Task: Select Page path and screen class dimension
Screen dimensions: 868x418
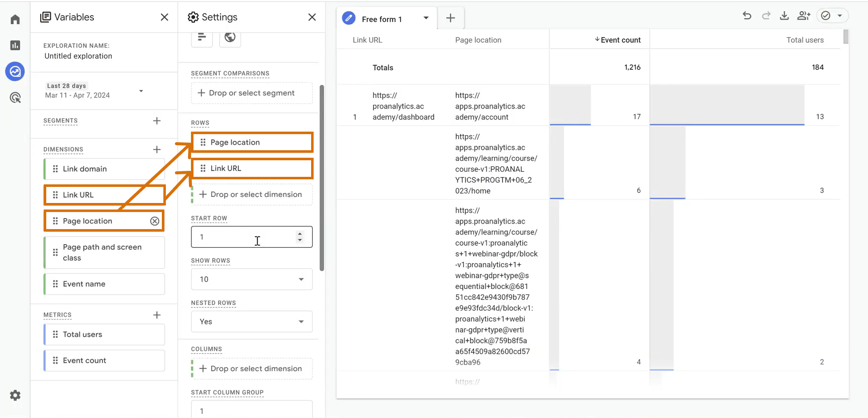Action: tap(105, 253)
